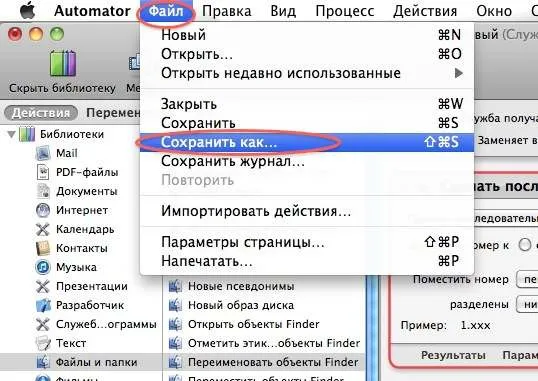538x381 pixels.
Task: Open the разделены dropdown
Action: click(527, 304)
